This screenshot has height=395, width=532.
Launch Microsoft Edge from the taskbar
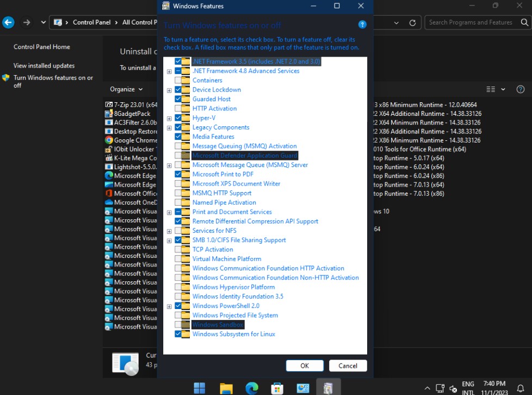[x=252, y=388]
